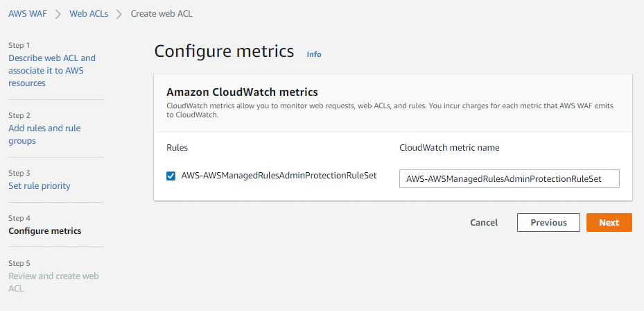Open the Info link beside the page title
The width and height of the screenshot is (644, 311).
click(x=314, y=54)
